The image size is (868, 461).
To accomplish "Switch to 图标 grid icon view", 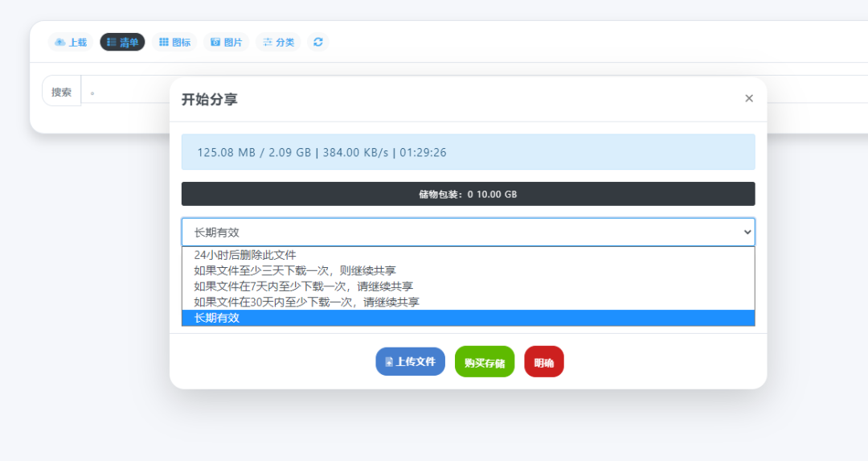I will pos(174,42).
